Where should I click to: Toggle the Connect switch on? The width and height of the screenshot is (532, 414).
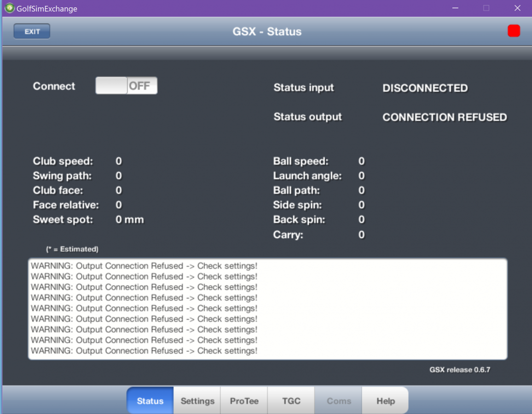[x=126, y=86]
